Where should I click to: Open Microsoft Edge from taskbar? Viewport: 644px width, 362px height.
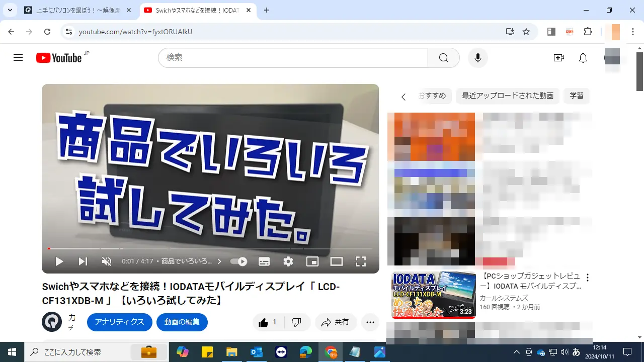[305, 352]
